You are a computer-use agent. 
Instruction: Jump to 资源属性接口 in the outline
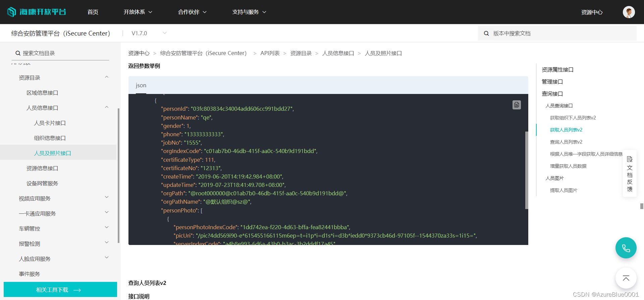557,69
